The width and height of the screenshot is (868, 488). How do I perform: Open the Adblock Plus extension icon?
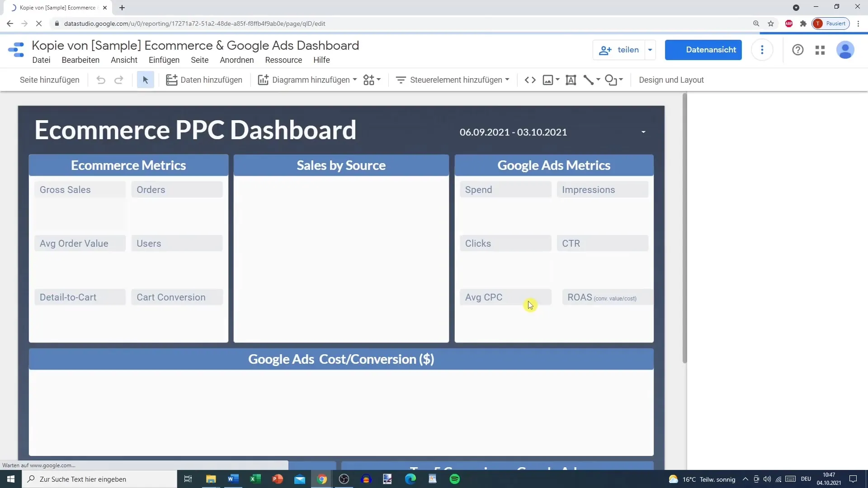[789, 23]
